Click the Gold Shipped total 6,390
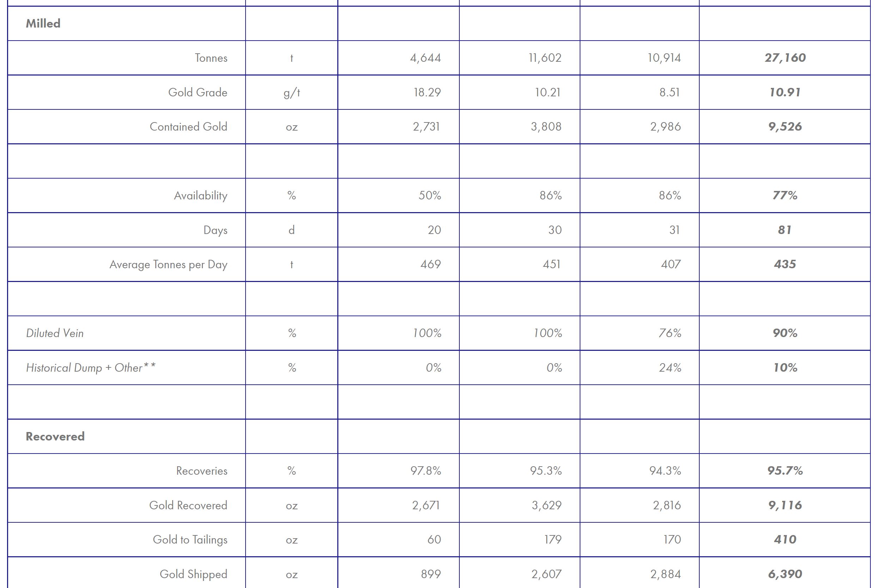The image size is (881, 588). click(x=785, y=574)
